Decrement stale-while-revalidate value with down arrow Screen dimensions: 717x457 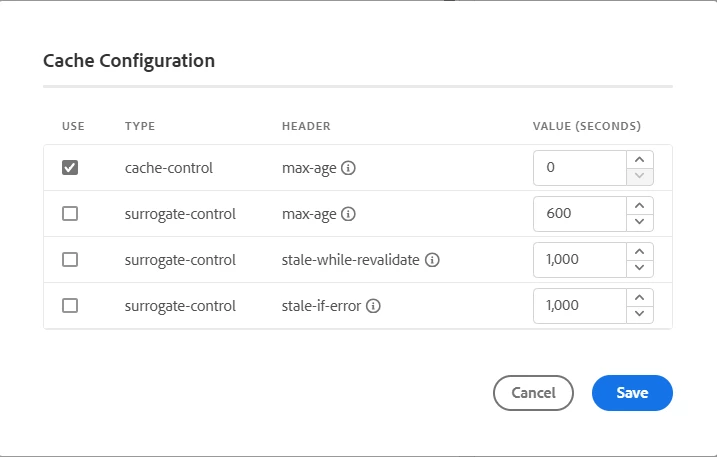coord(640,269)
